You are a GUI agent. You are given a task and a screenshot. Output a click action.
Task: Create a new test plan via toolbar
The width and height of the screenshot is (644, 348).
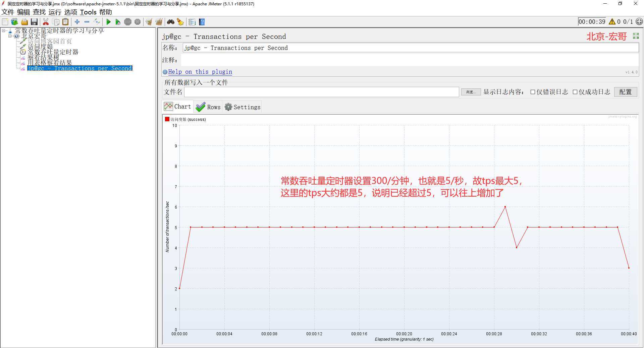click(x=5, y=22)
